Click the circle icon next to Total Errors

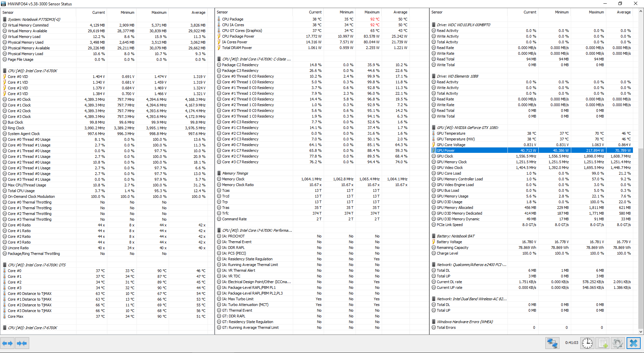(x=434, y=327)
